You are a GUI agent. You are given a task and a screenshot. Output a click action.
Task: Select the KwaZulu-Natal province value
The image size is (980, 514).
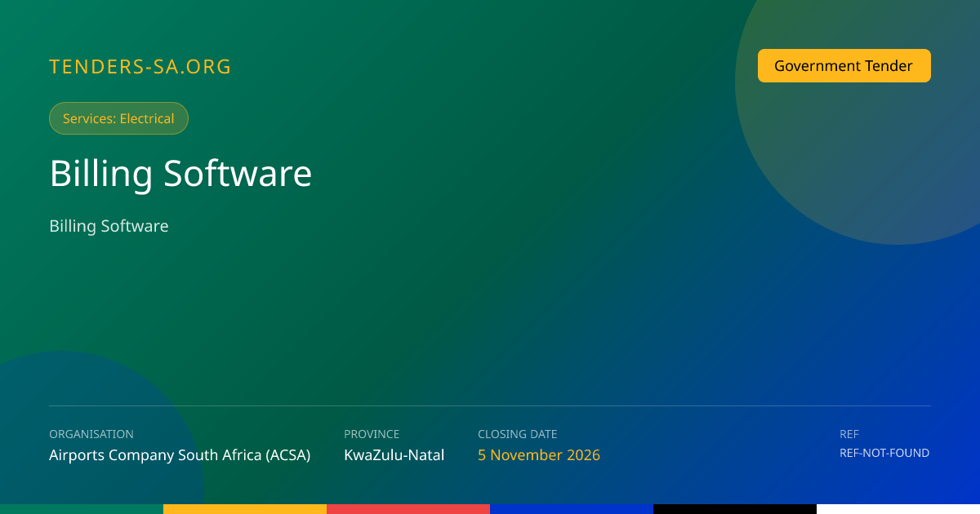[x=394, y=455]
